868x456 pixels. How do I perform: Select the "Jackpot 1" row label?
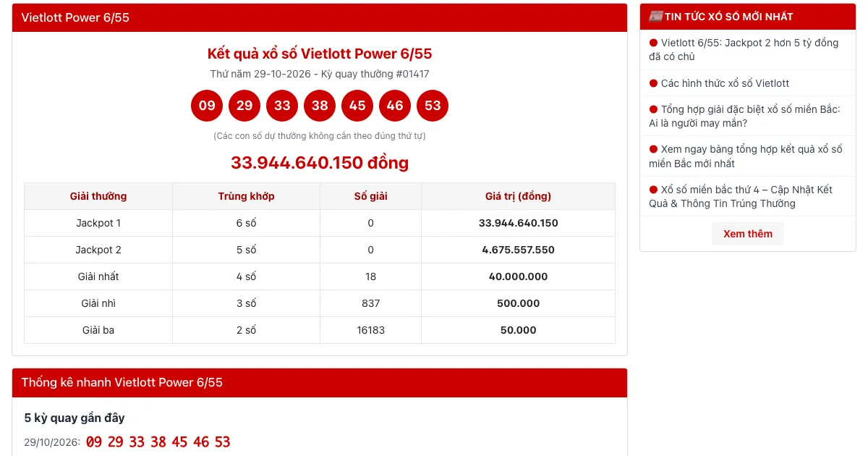click(x=98, y=223)
